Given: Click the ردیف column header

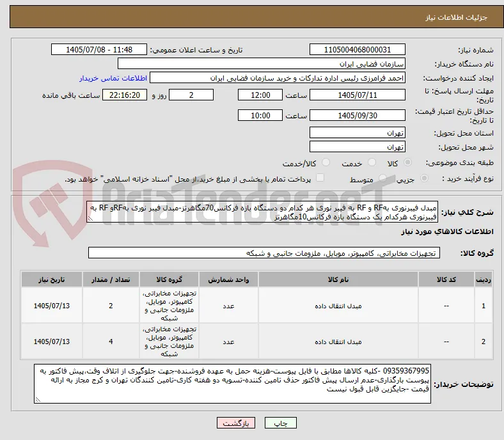Looking at the screenshot, I should pyautogui.click(x=484, y=279).
